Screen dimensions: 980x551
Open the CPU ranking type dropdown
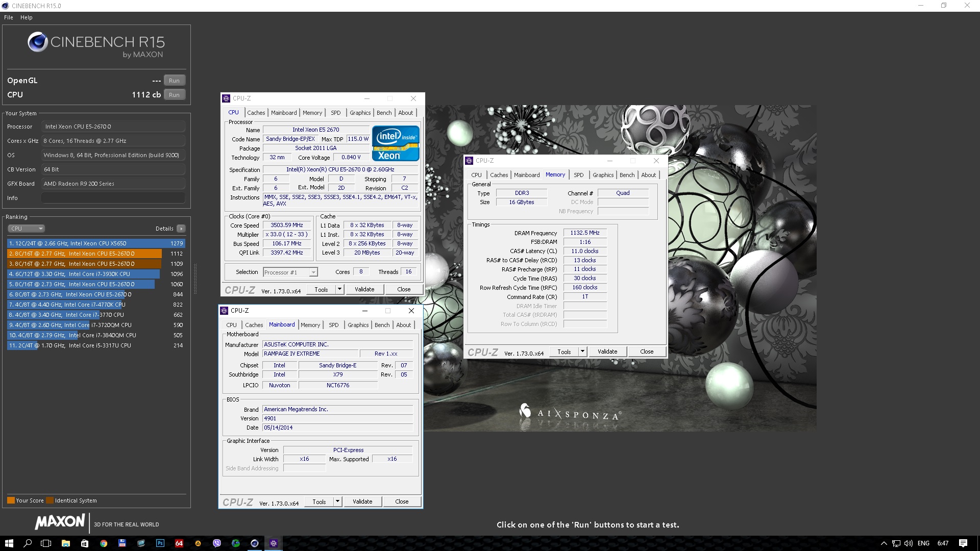click(26, 229)
